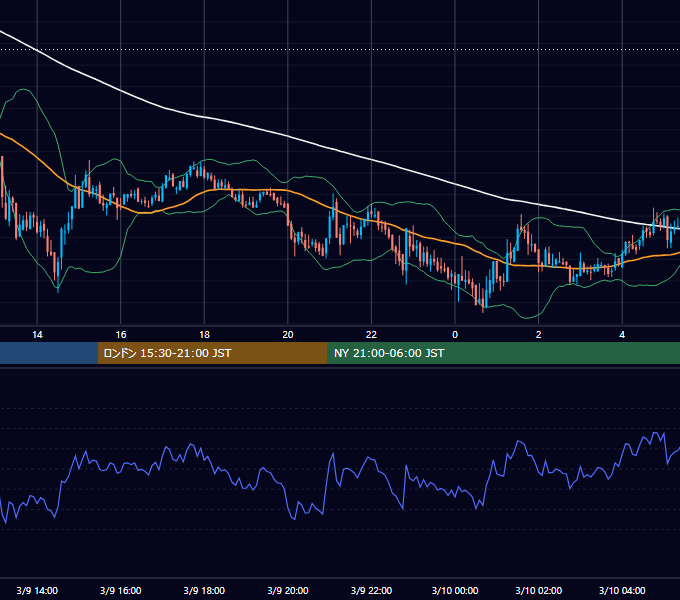Screen dimensions: 680x600
Task: Click the 18 hour axis label
Action: pyautogui.click(x=204, y=335)
